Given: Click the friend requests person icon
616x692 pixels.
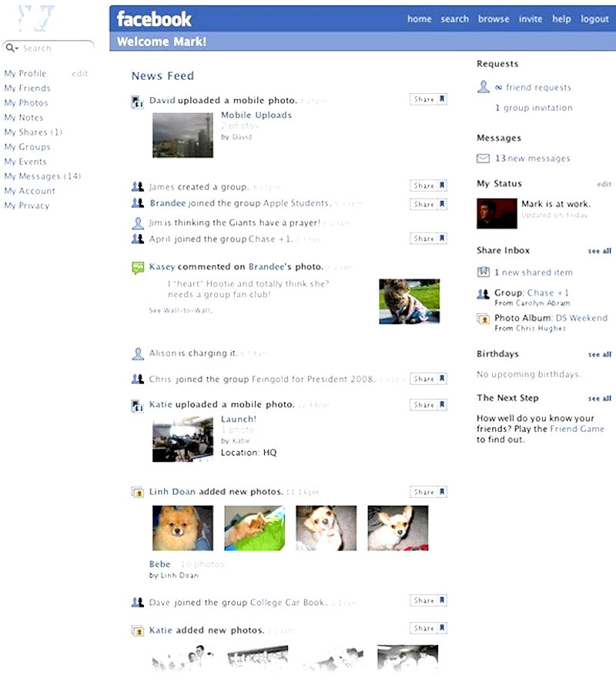Looking at the screenshot, I should (484, 88).
